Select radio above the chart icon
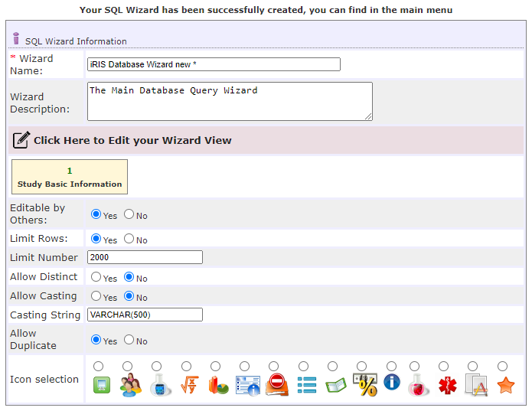532x411 pixels. pos(215,367)
